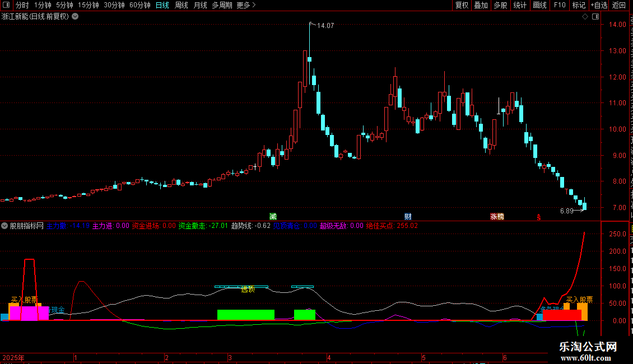The height and width of the screenshot is (364, 633).
Task: Click the left 买入股票 signal label
Action: pyautogui.click(x=24, y=300)
